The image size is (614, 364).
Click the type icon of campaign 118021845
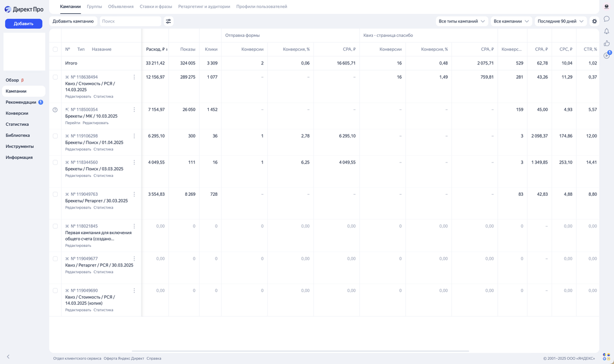[x=67, y=226]
